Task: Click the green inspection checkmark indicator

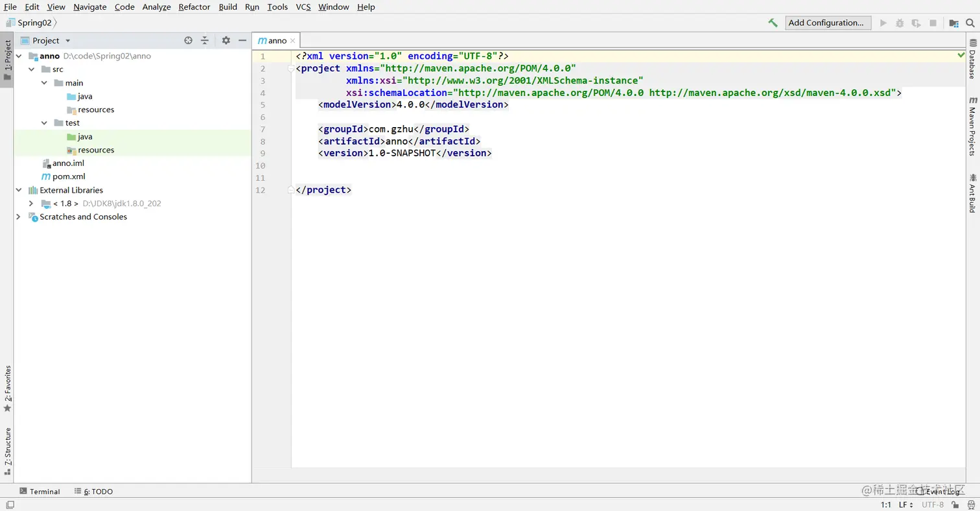Action: coord(961,56)
